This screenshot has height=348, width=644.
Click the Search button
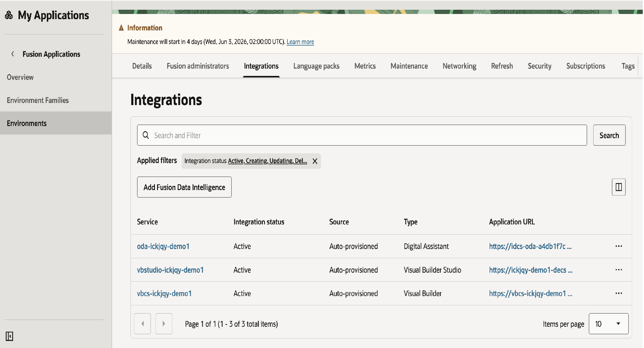click(609, 135)
